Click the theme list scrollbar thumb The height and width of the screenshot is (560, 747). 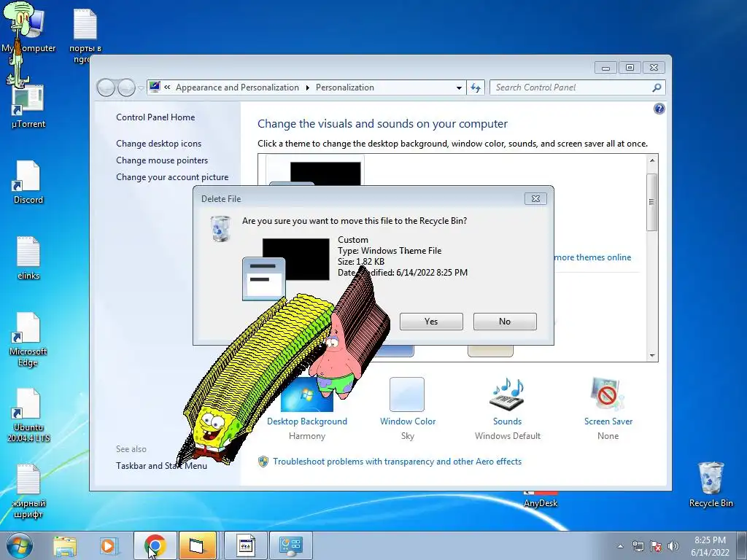[x=652, y=202]
